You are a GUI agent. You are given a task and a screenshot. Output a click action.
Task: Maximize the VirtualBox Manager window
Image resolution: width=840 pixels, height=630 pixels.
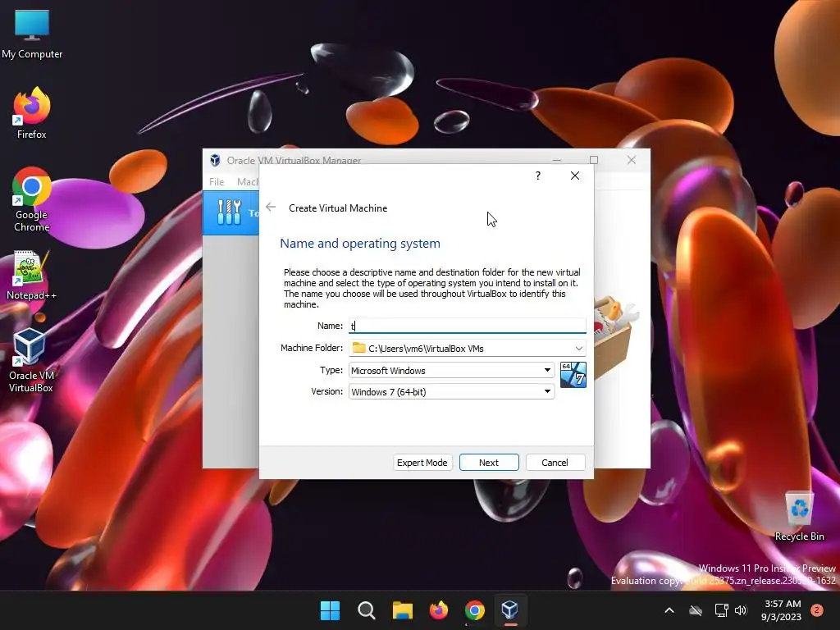pyautogui.click(x=594, y=160)
